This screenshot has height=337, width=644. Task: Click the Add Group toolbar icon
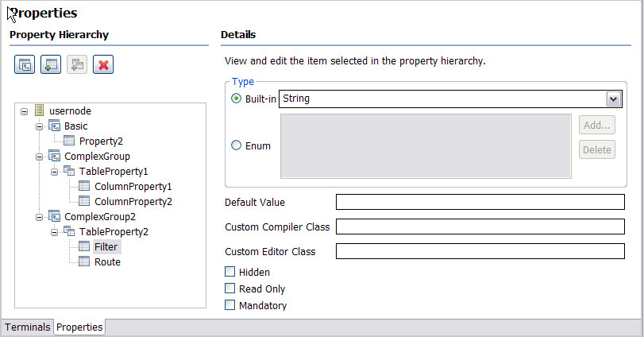click(25, 64)
